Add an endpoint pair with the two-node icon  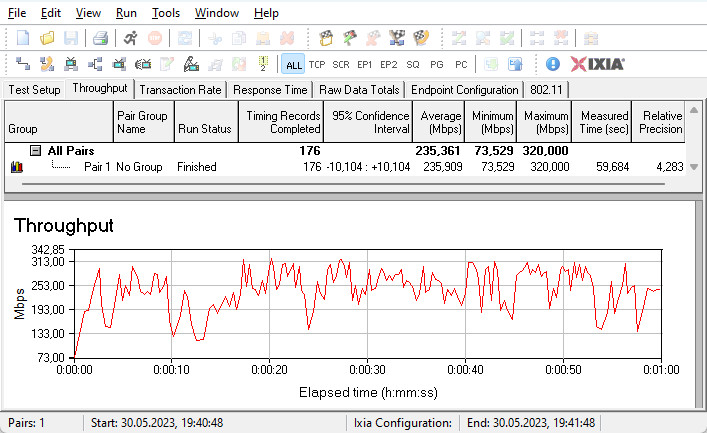click(x=23, y=64)
